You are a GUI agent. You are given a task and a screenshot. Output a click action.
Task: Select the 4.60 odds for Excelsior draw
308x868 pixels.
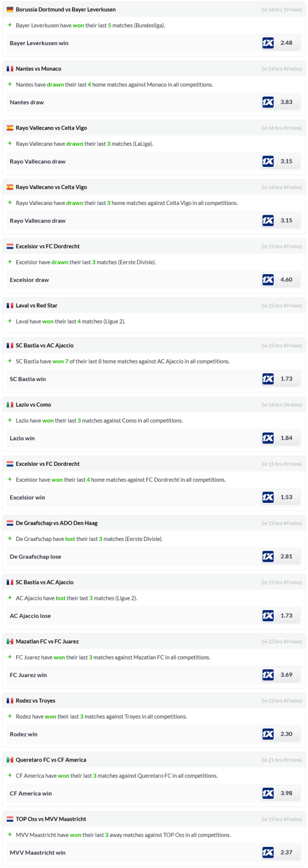click(286, 280)
